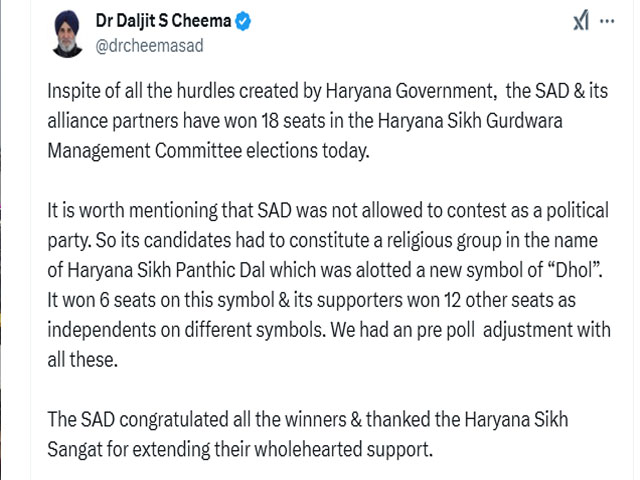
Task: Open the @drcheemasad handle link
Action: pyautogui.click(x=149, y=46)
